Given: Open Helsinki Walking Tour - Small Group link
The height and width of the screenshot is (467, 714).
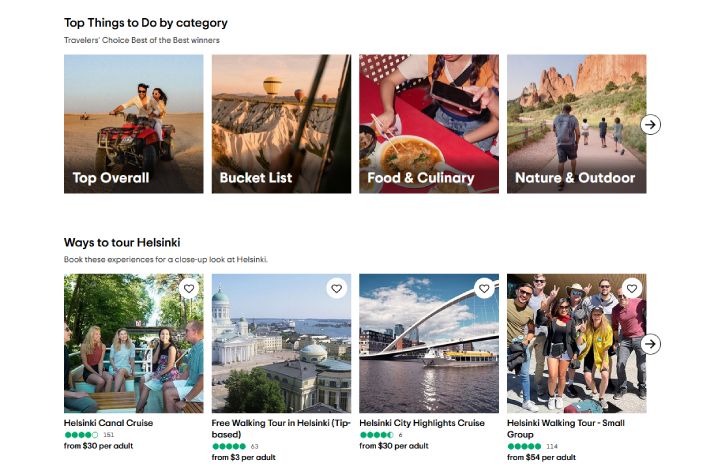Looking at the screenshot, I should pyautogui.click(x=566, y=428).
